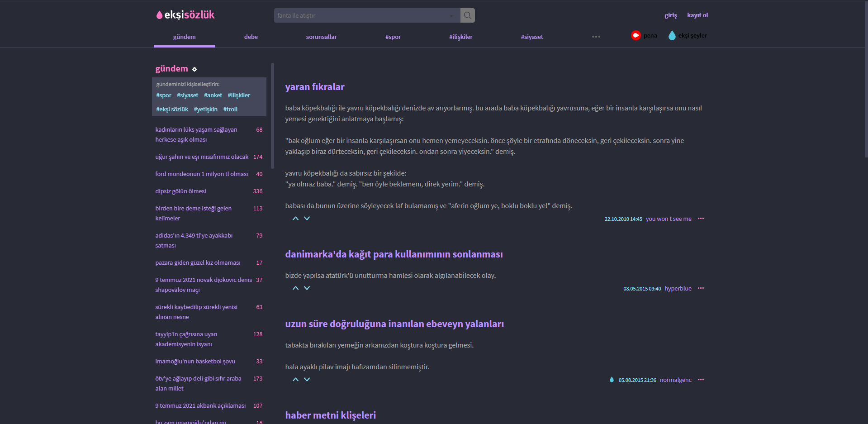Click the ekşi şeyler droplet icon
Viewport: 868px width, 424px height.
tap(672, 35)
